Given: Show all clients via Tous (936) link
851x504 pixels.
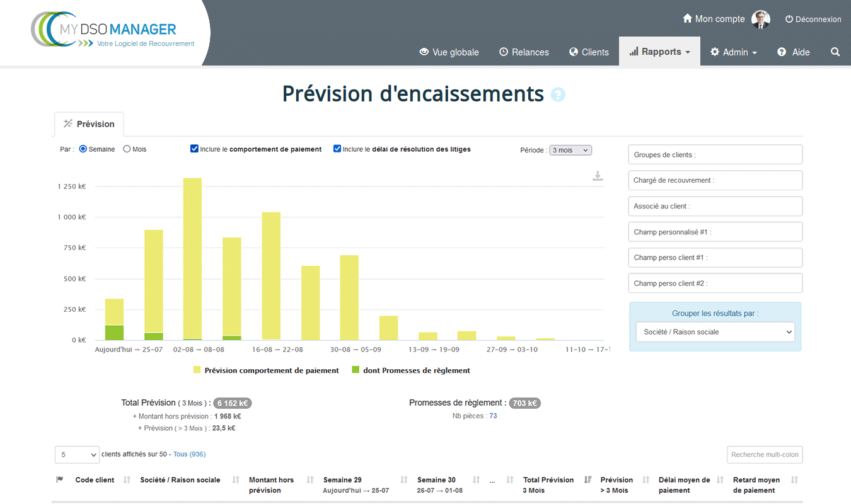Looking at the screenshot, I should [189, 454].
